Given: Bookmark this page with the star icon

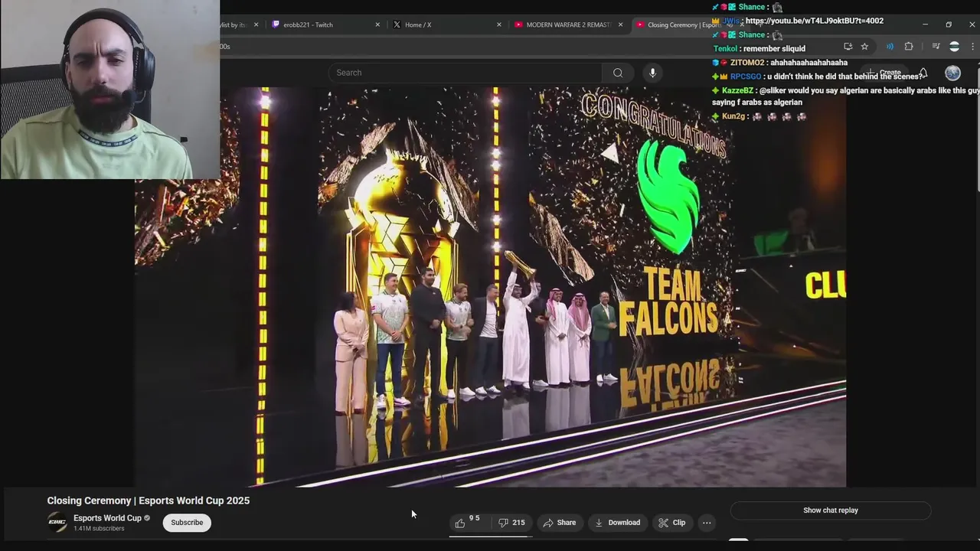Looking at the screenshot, I should click(864, 47).
